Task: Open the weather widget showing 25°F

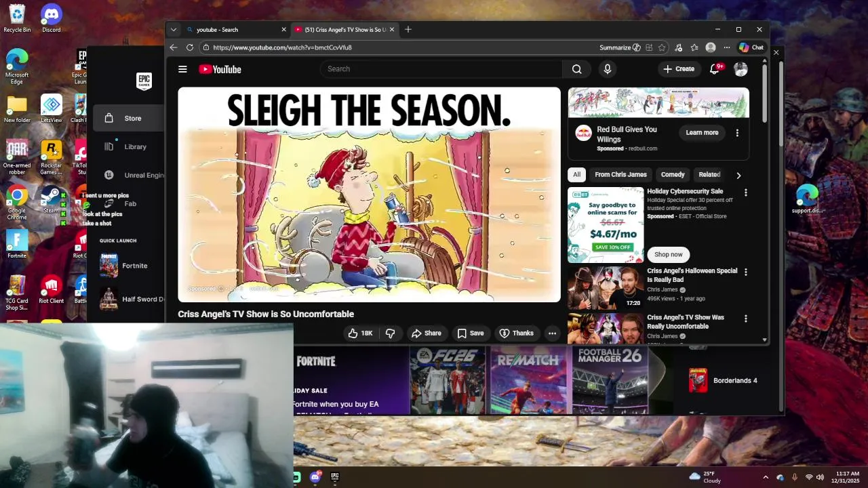Action: coord(705,476)
